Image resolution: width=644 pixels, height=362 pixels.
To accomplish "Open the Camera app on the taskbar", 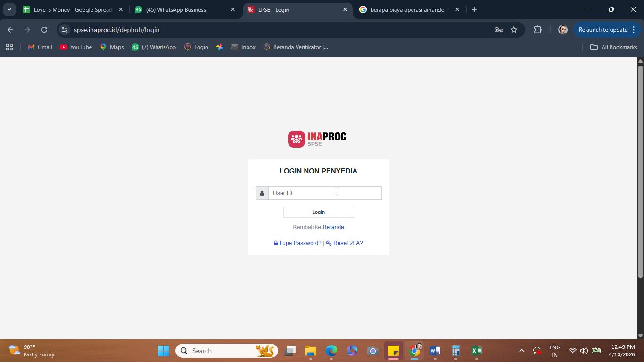I will point(373,351).
